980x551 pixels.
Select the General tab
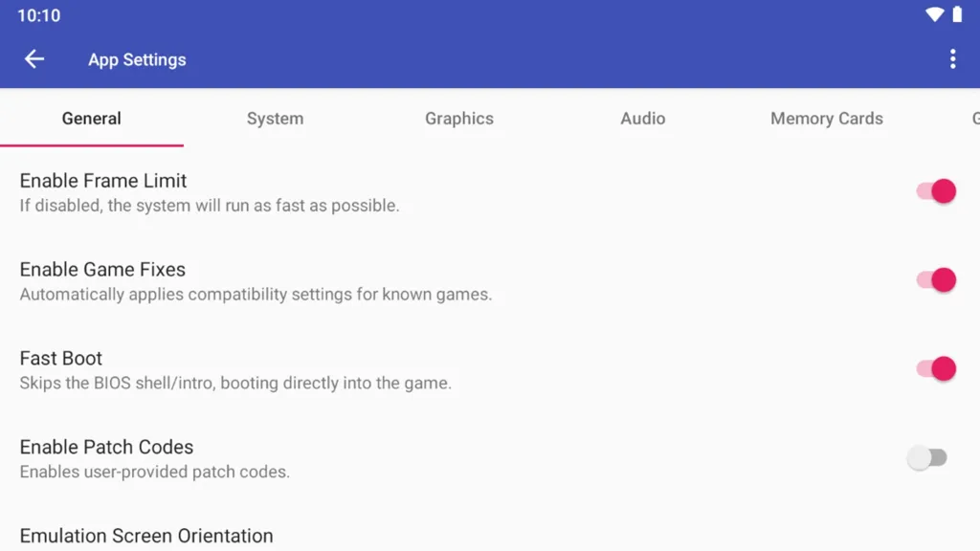coord(91,119)
